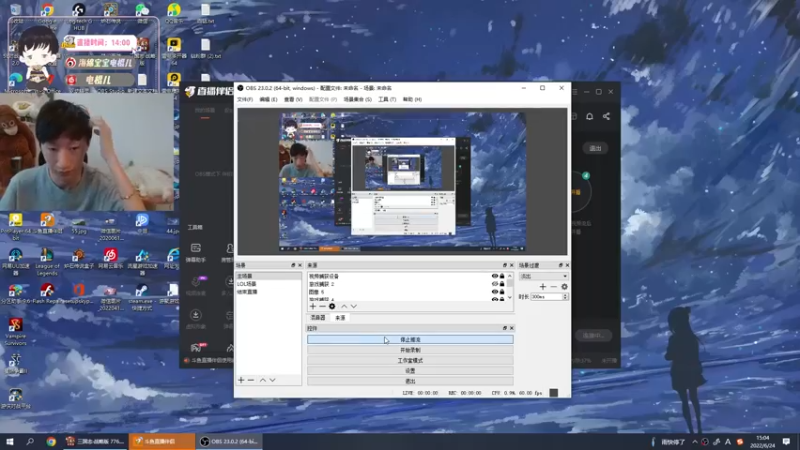Open OBS 设置 button in Controls
The width and height of the screenshot is (800, 450).
[x=410, y=370]
